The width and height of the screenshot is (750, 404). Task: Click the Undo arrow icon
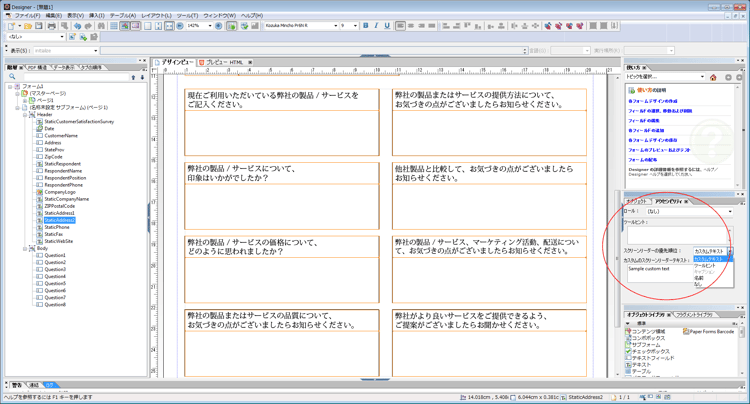click(x=77, y=26)
